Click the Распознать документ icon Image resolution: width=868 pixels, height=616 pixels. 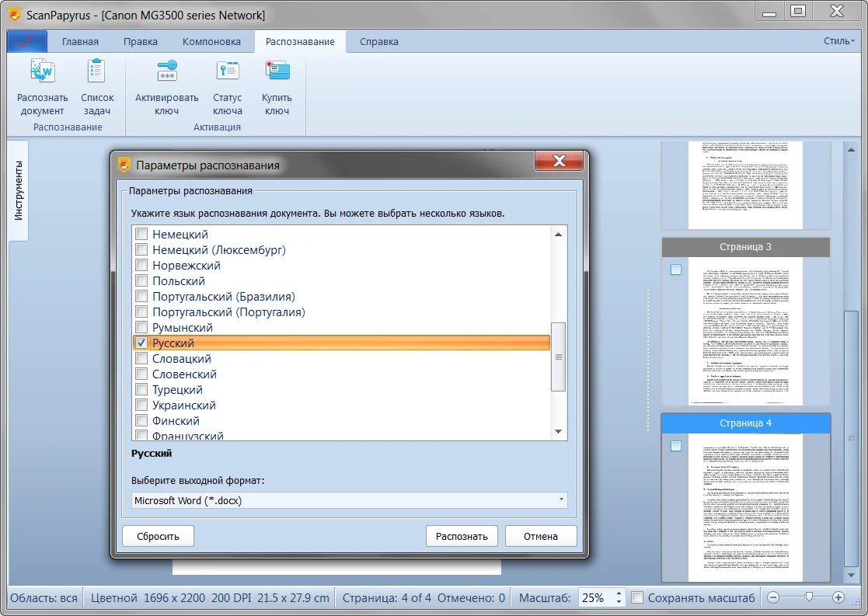point(43,72)
